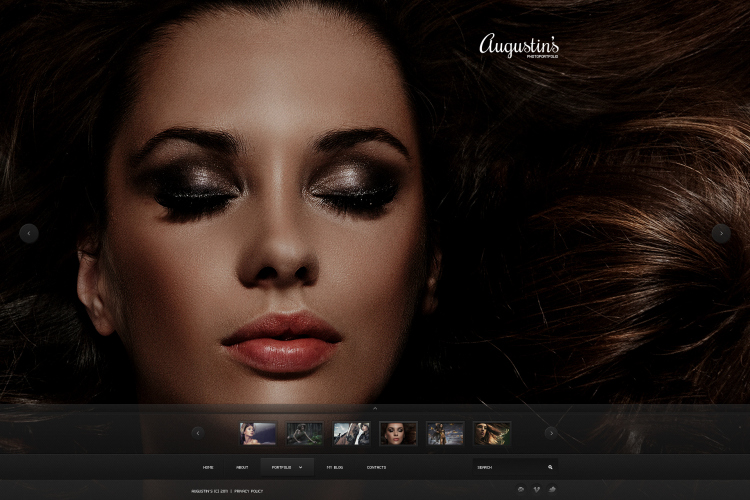Viewport: 750px width, 500px height.
Task: Expand the Portfolio dropdown arrow
Action: coord(300,467)
